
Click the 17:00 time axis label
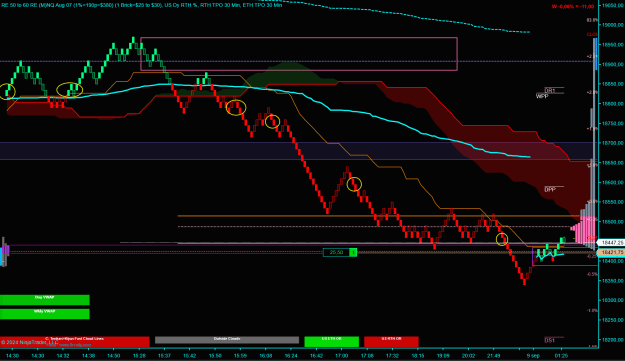pyautogui.click(x=342, y=355)
